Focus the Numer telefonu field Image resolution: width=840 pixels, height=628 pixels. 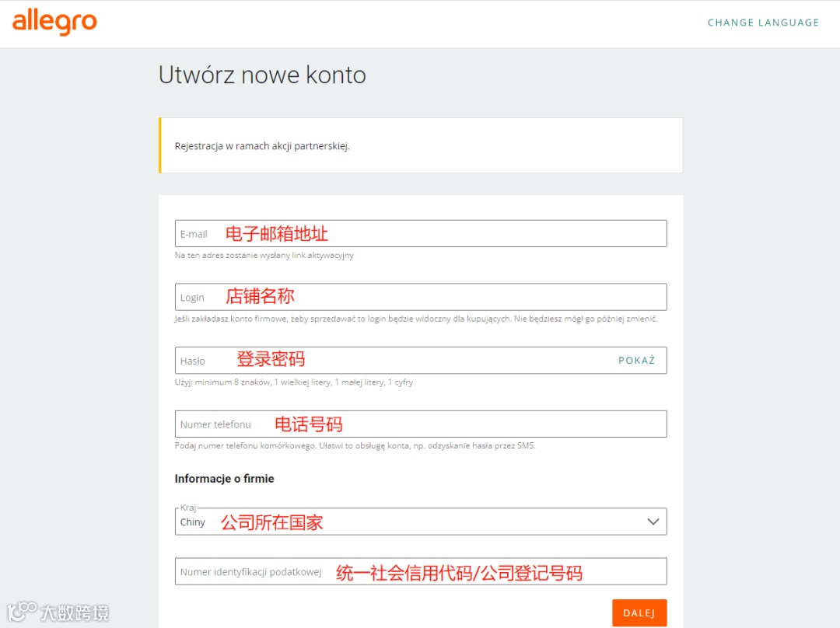[421, 424]
